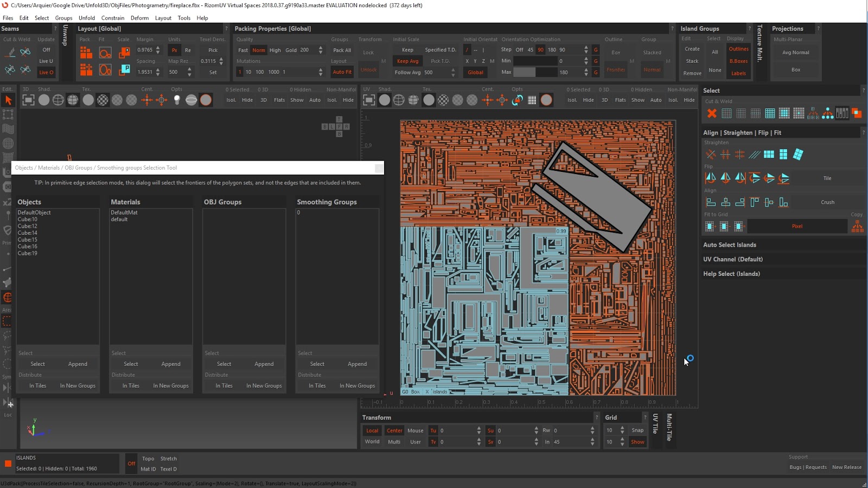Expand Help Select (Islands) panel
868x488 pixels.
[731, 274]
